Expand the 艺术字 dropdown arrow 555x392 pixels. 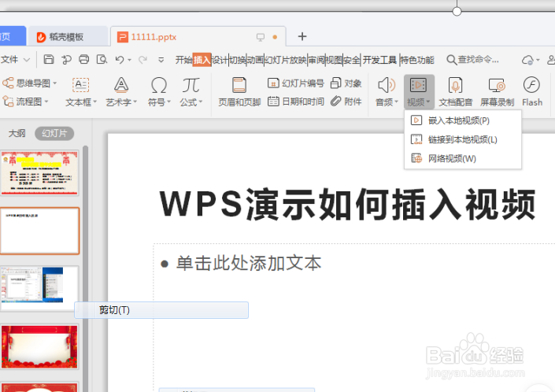[135, 102]
